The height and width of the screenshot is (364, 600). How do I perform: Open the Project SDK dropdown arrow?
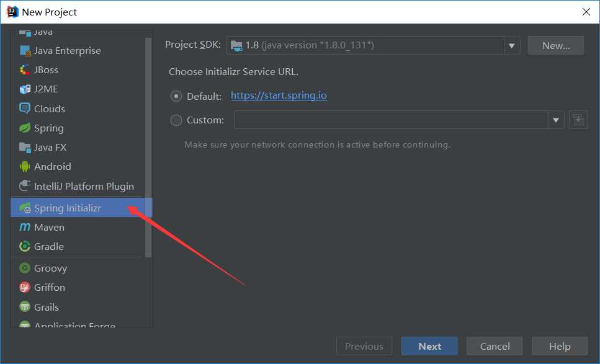coord(512,45)
